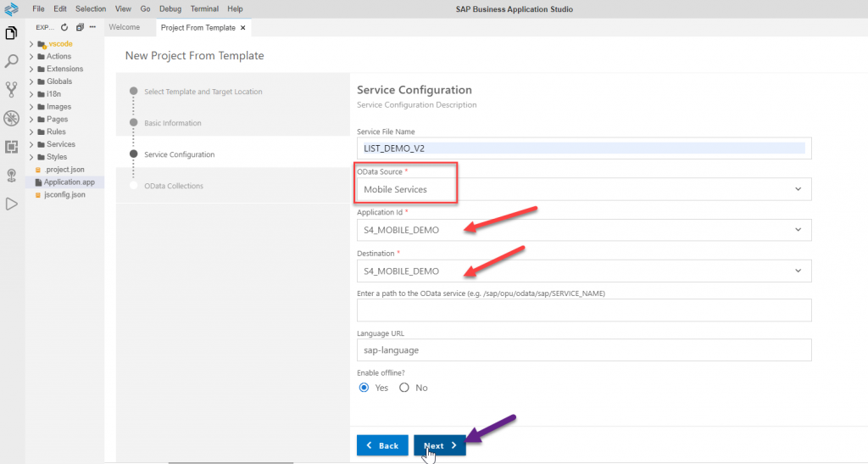Open the Explorer view in activity bar
This screenshot has width=868, height=464.
(x=11, y=33)
